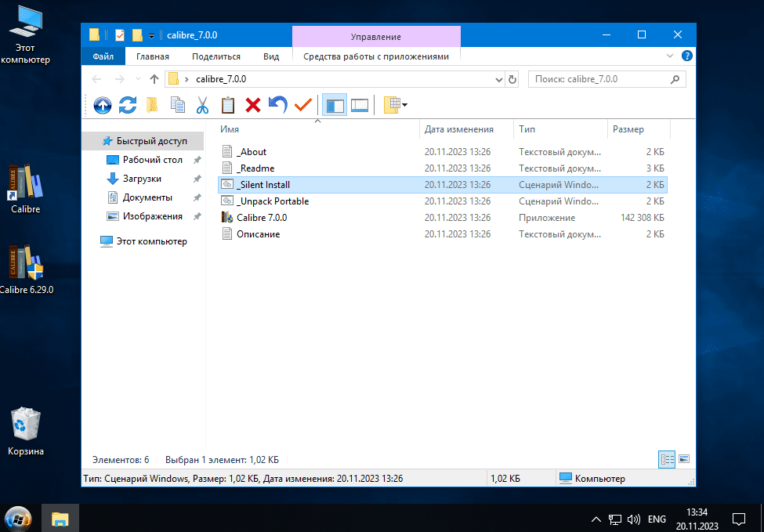Screen dimensions: 764x532
Task: Click the address bar refresh button
Action: (512, 79)
